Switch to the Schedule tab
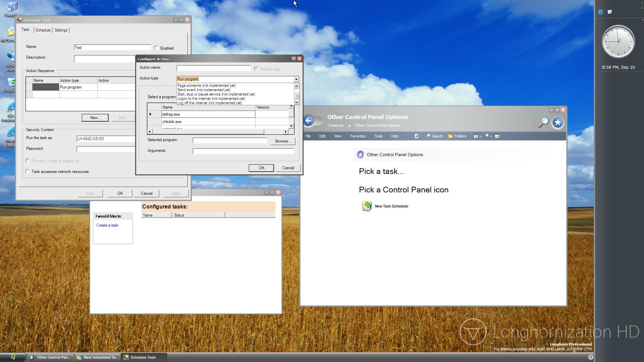The image size is (644, 362). 43,30
